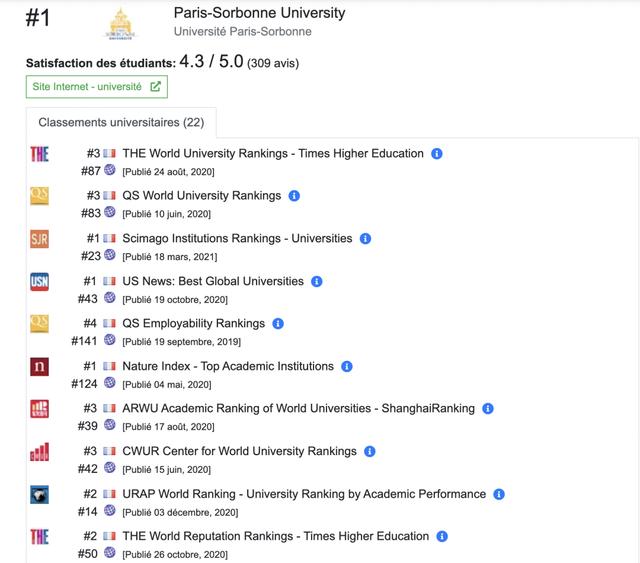Select the Classements universitaires (22) tab
This screenshot has width=640, height=563.
pos(121,122)
